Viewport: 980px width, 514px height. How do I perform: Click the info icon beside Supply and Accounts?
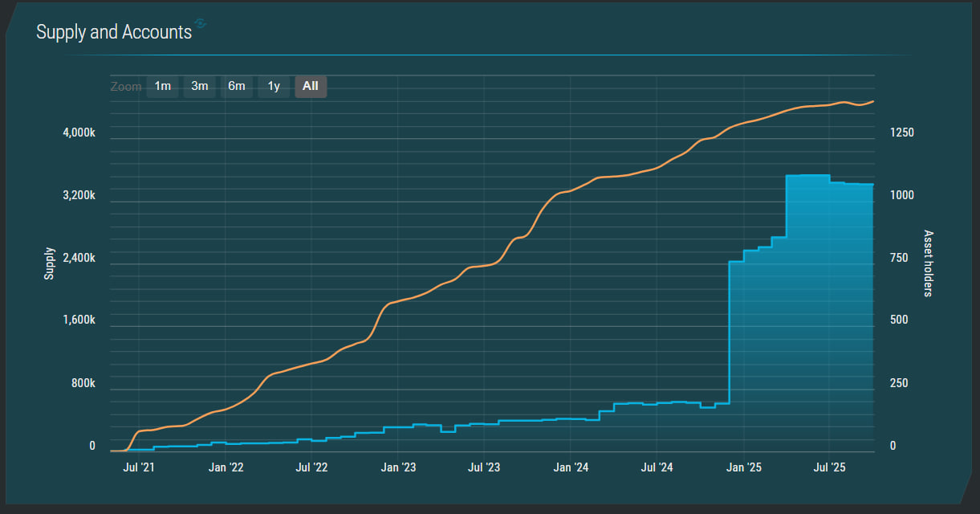[201, 24]
